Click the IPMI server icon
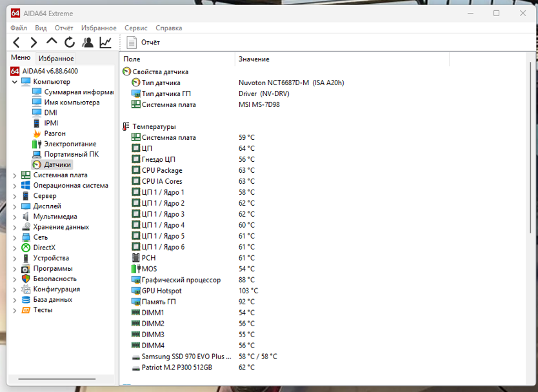Image resolution: width=538 pixels, height=392 pixels. (37, 123)
